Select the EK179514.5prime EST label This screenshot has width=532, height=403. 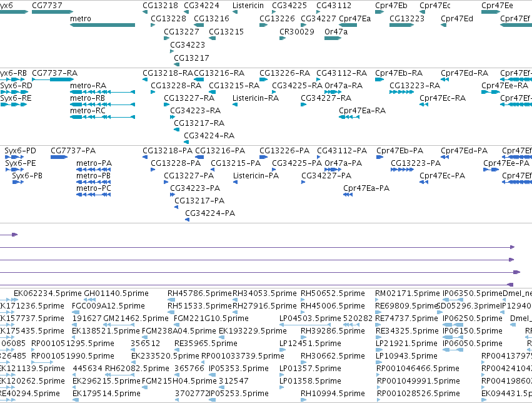pos(106,394)
